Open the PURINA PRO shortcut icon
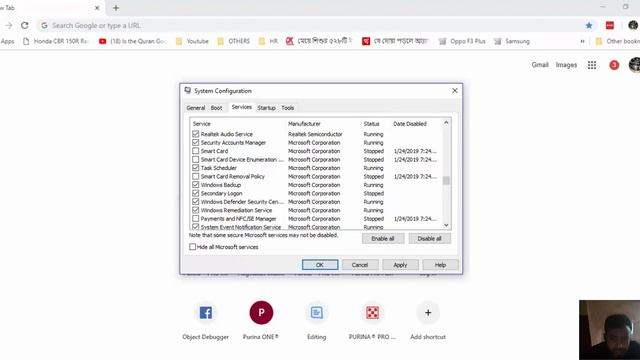The image size is (640, 360). [372, 313]
